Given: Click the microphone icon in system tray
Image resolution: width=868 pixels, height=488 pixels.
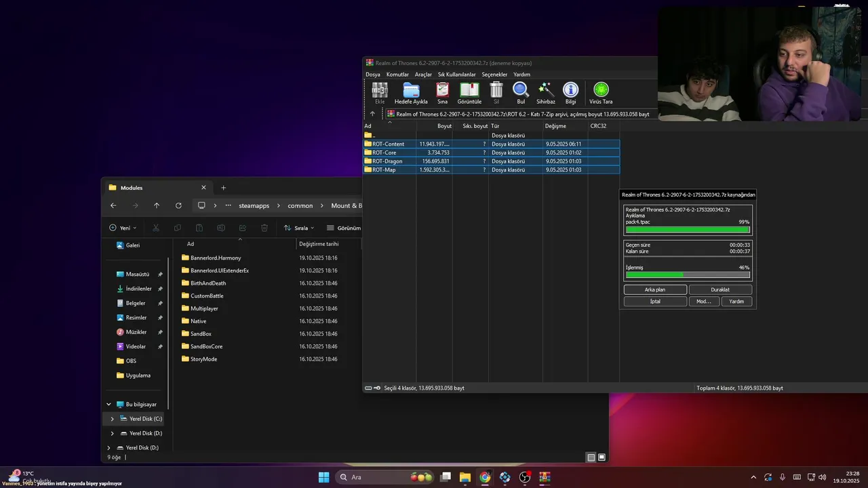Looking at the screenshot, I should tap(783, 477).
